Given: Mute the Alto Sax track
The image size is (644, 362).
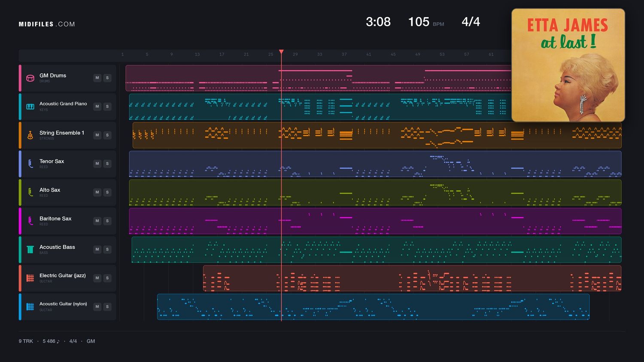Looking at the screenshot, I should (x=97, y=192).
